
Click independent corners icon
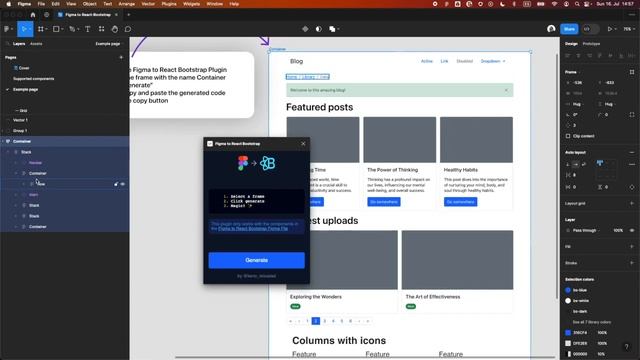632,115
